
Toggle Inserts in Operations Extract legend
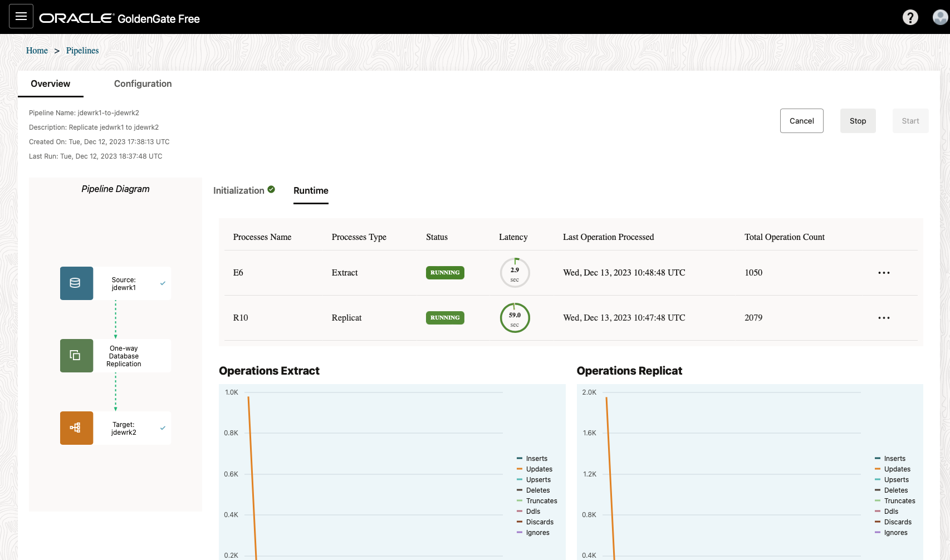point(532,459)
